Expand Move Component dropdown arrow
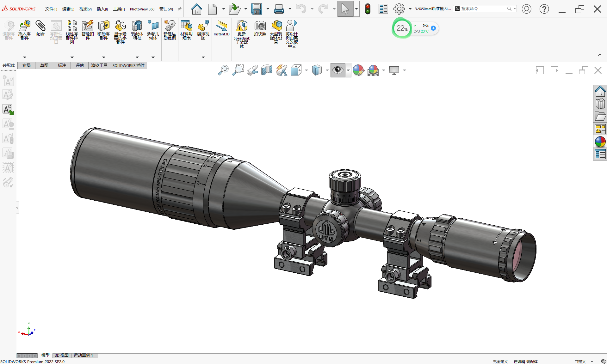The image size is (607, 364). click(x=103, y=57)
